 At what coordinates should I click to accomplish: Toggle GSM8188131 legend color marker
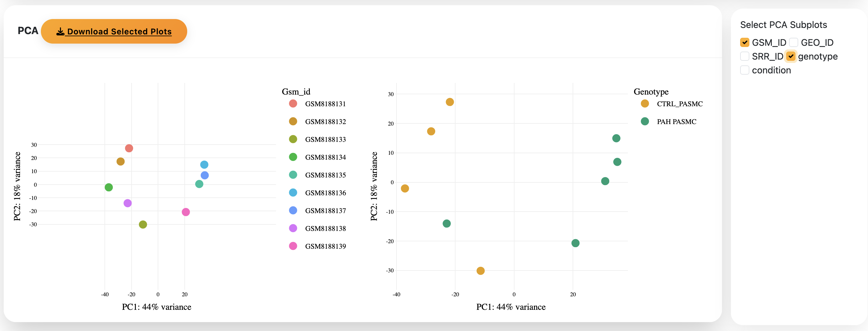click(293, 104)
